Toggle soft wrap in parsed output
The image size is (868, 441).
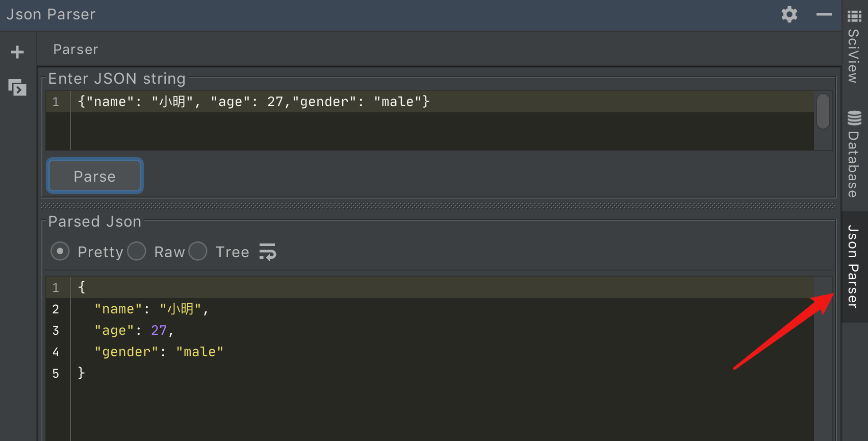click(267, 252)
